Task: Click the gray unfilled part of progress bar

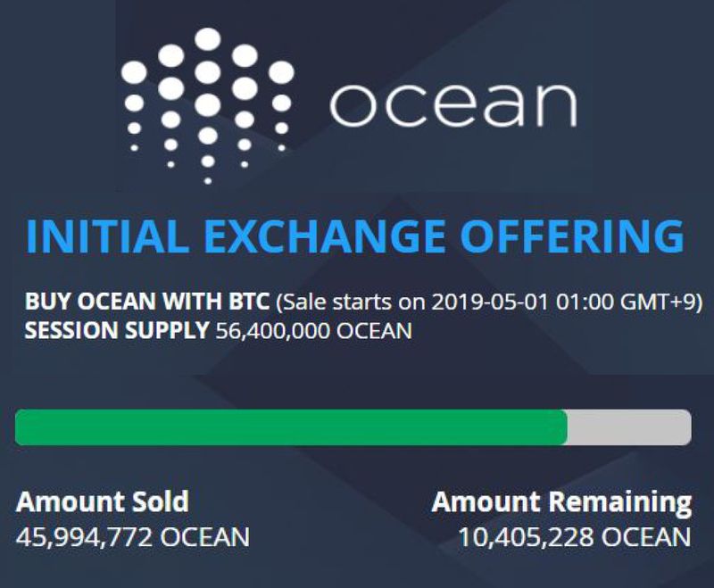Action: [629, 427]
